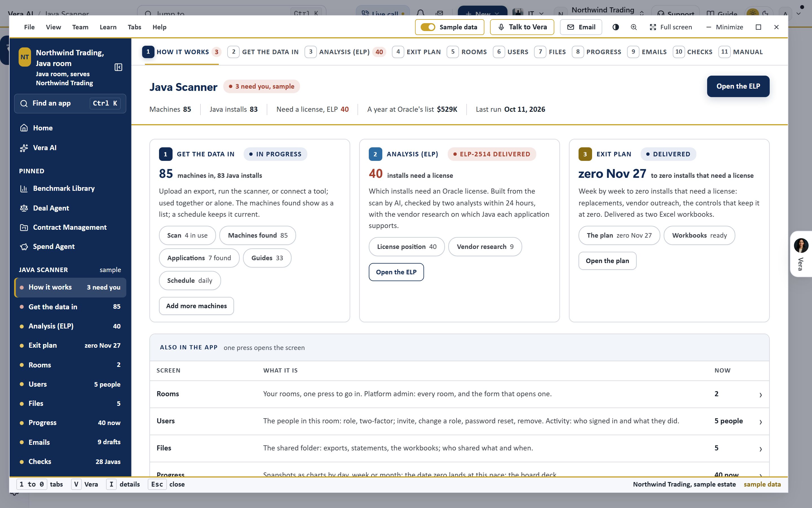812x508 pixels.
Task: Open Exit plan in the sidebar list
Action: (70, 345)
